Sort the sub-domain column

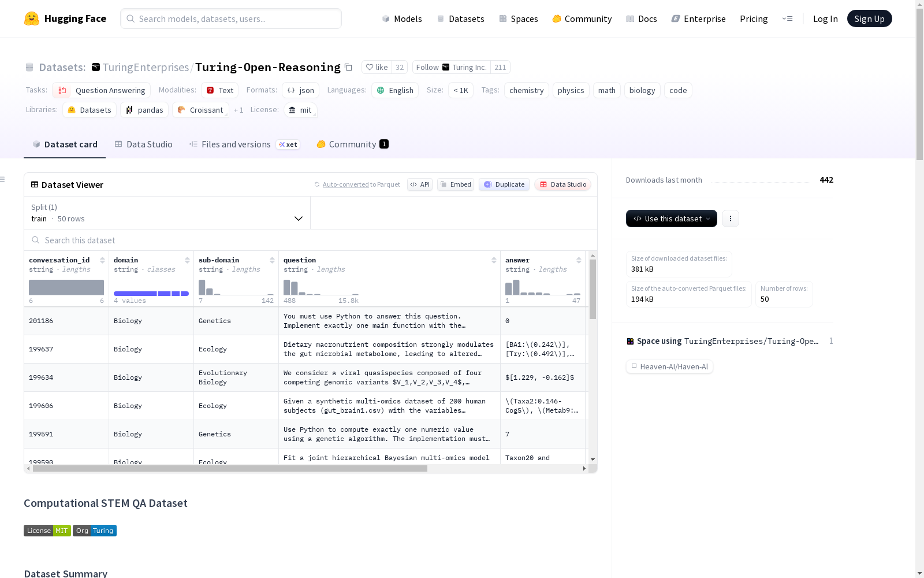click(272, 260)
